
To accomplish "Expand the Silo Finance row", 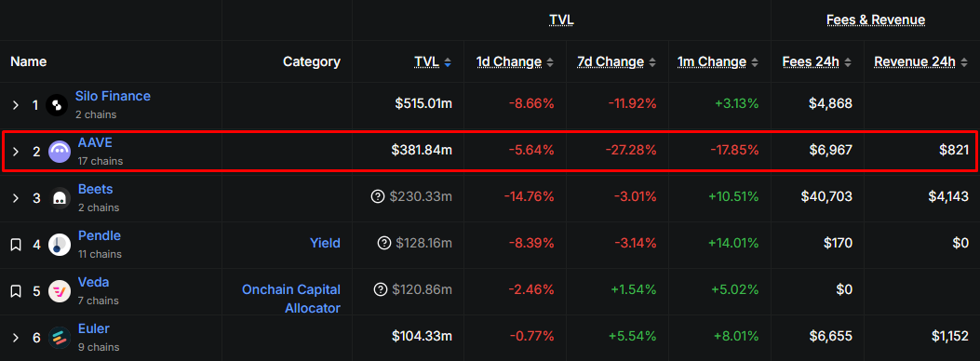I will coord(16,105).
